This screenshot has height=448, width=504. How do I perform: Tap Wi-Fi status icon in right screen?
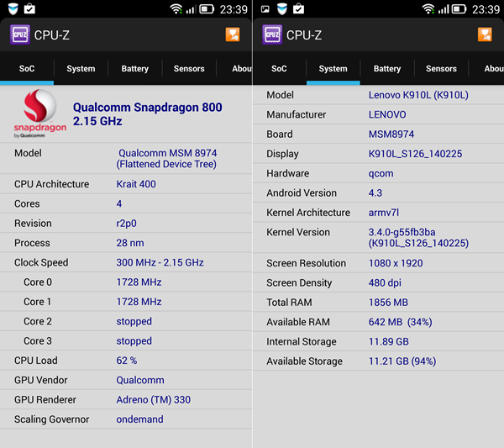click(428, 9)
